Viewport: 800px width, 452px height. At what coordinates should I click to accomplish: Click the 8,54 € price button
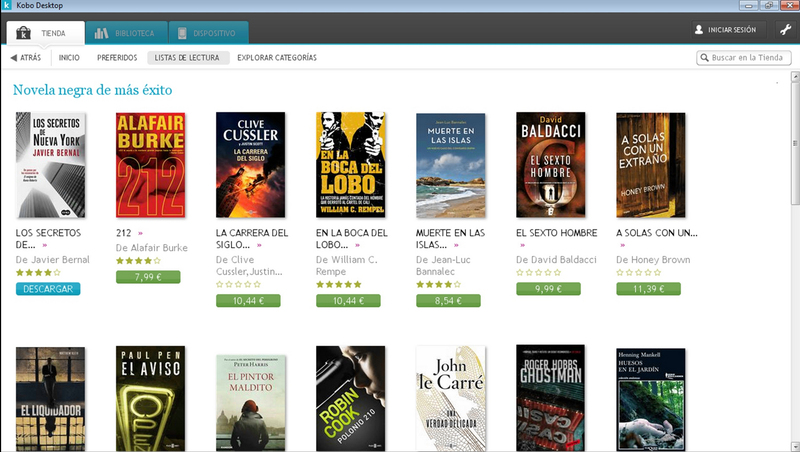448,301
